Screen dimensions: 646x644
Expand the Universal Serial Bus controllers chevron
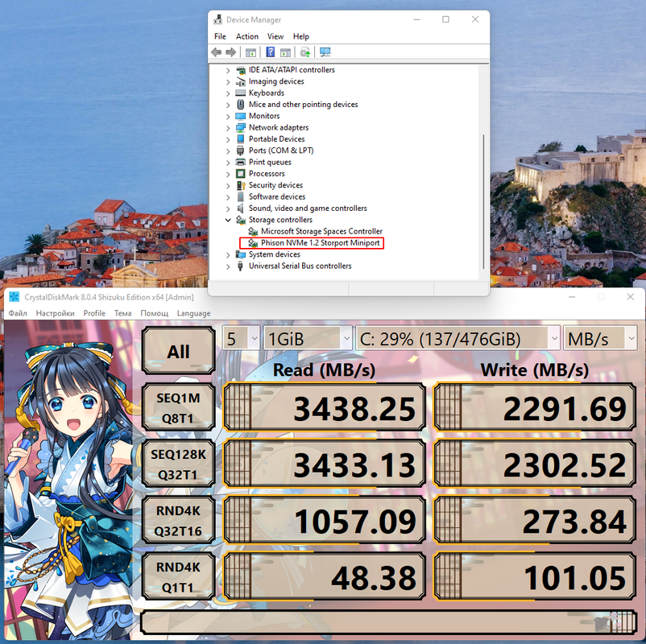coord(228,266)
